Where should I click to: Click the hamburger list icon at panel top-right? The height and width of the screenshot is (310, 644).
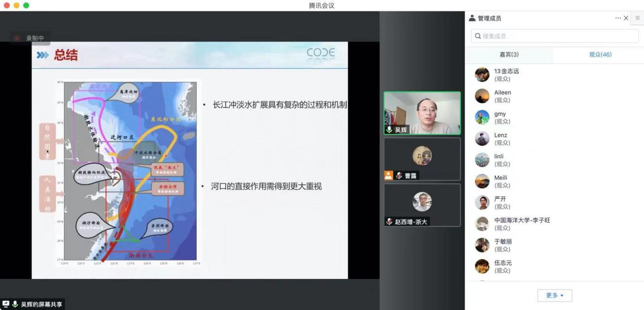[637, 18]
